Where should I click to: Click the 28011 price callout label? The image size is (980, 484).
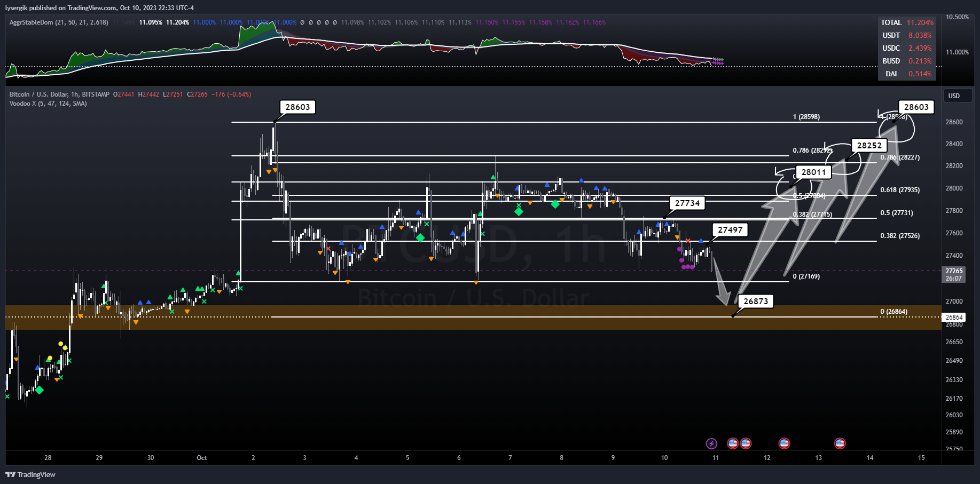pyautogui.click(x=813, y=172)
